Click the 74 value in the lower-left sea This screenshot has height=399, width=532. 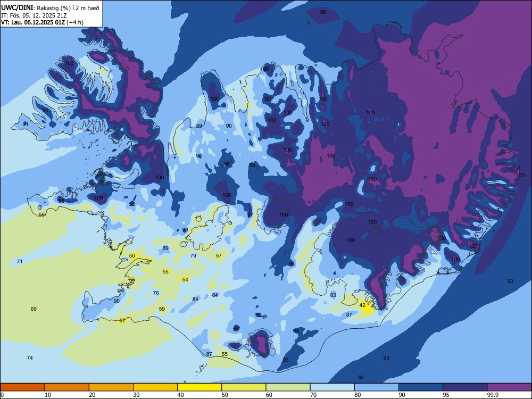coord(30,358)
